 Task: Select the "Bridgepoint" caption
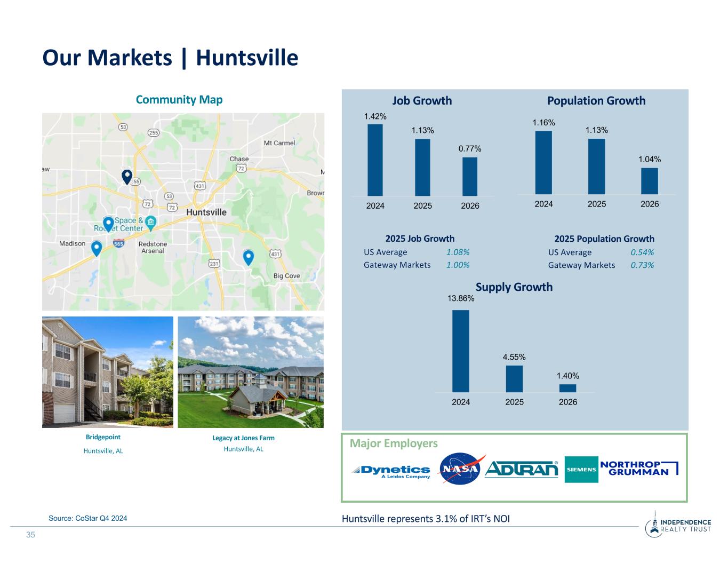click(x=103, y=438)
